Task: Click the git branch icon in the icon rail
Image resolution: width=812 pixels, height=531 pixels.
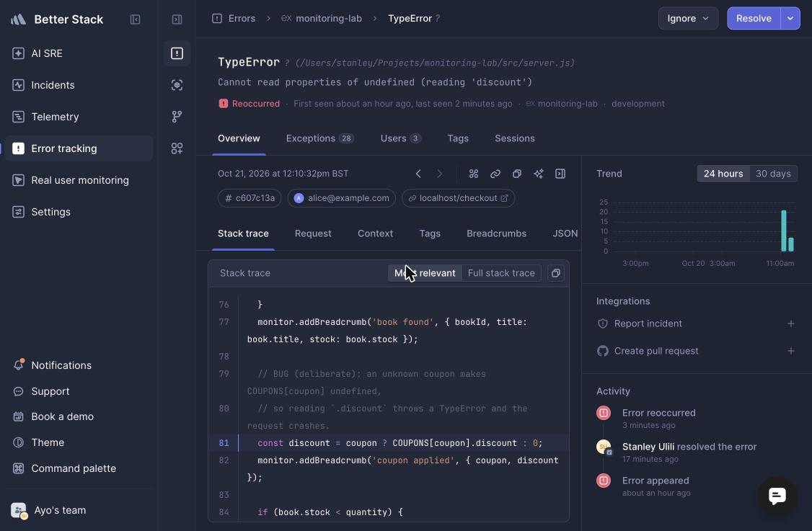Action: tap(177, 117)
